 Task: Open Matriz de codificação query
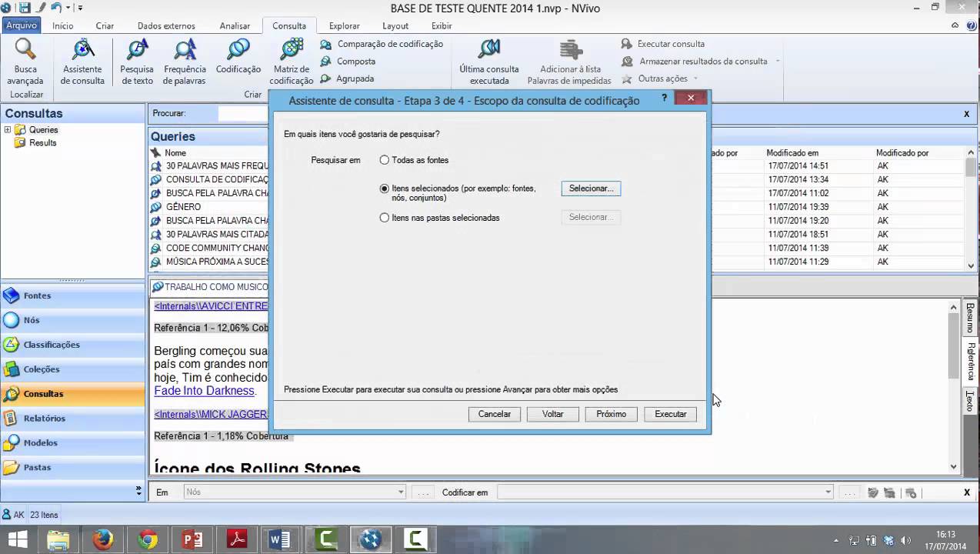292,62
